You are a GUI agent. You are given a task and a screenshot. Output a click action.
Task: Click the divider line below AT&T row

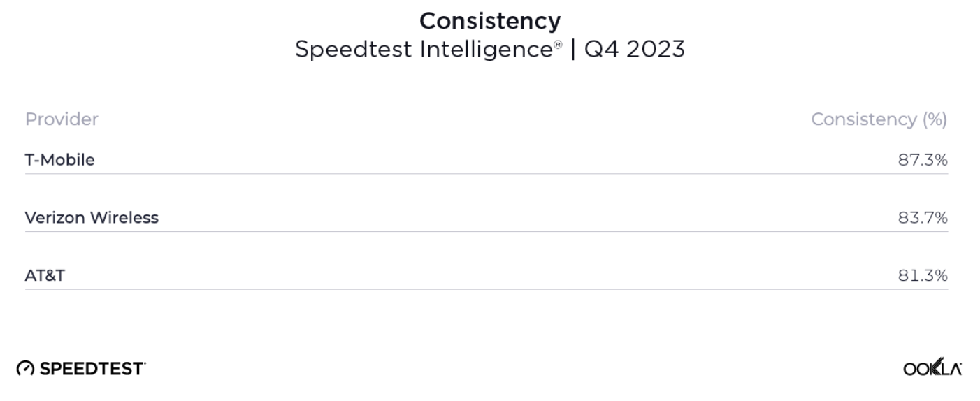tap(487, 289)
